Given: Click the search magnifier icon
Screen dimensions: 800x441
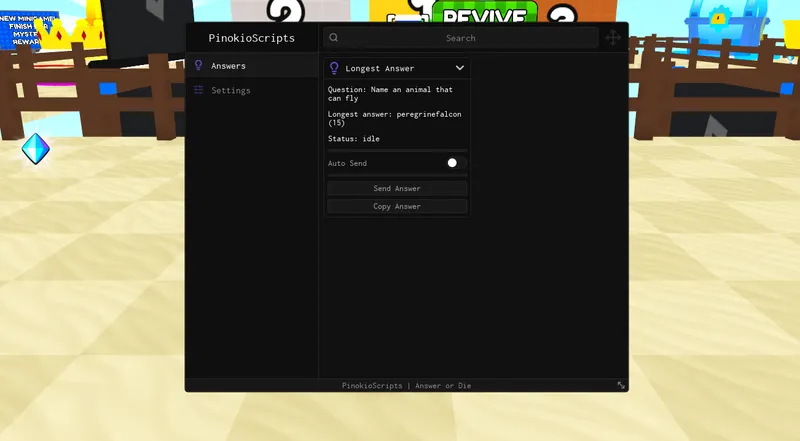Looking at the screenshot, I should [x=334, y=37].
